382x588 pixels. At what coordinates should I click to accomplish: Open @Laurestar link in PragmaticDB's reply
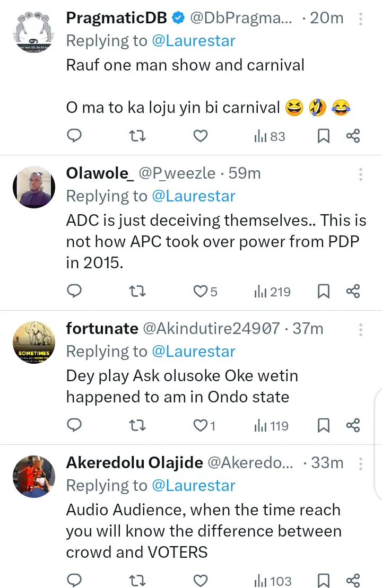[193, 41]
